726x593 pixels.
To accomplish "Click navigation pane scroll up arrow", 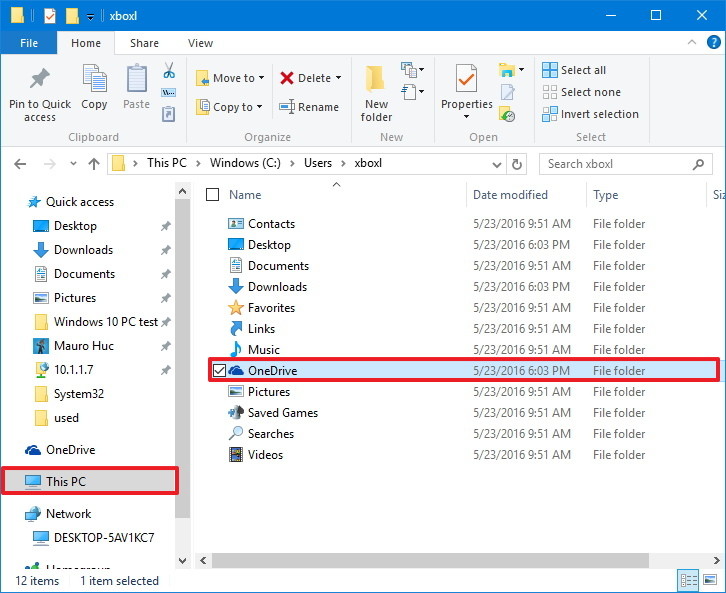I will [x=182, y=191].
